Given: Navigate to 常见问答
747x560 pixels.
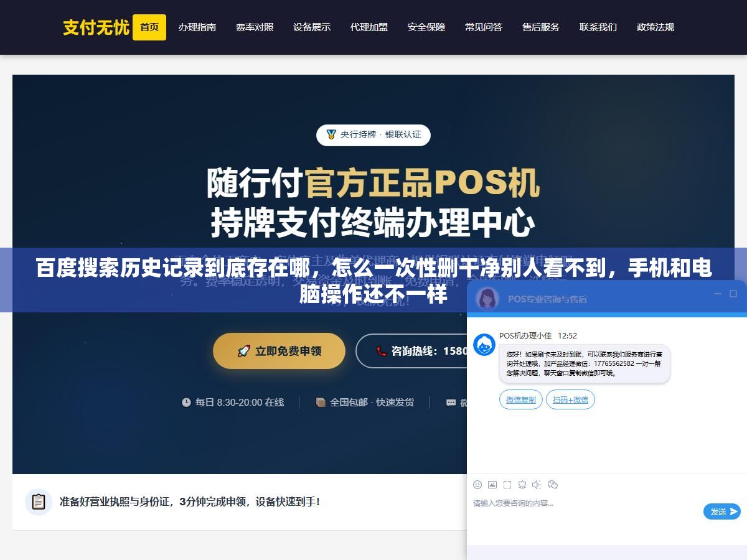Looking at the screenshot, I should pyautogui.click(x=484, y=27).
